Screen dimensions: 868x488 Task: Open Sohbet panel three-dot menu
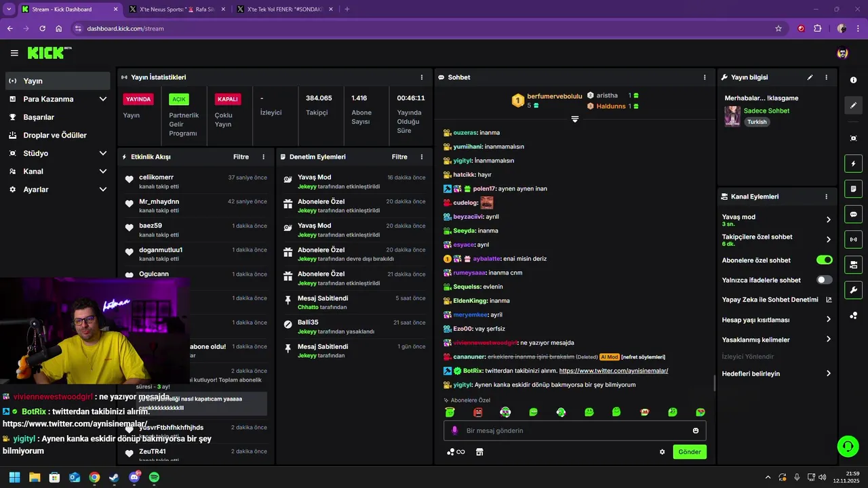pos(705,77)
